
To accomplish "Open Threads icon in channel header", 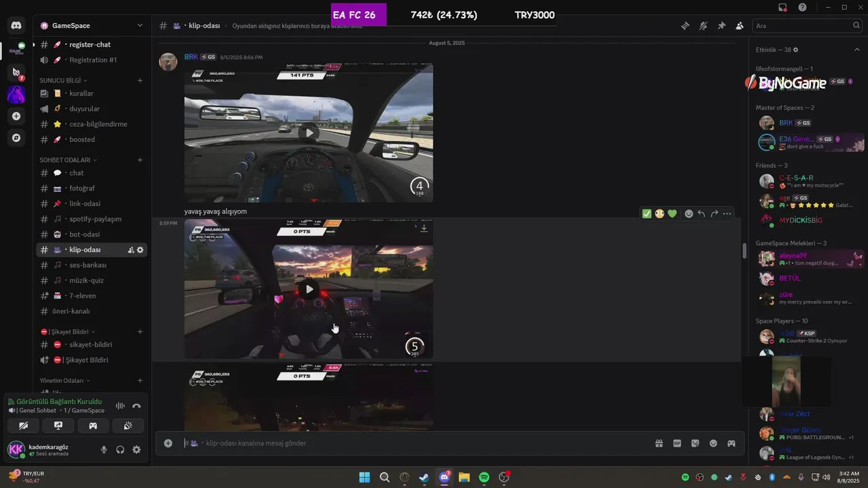I will (x=686, y=26).
